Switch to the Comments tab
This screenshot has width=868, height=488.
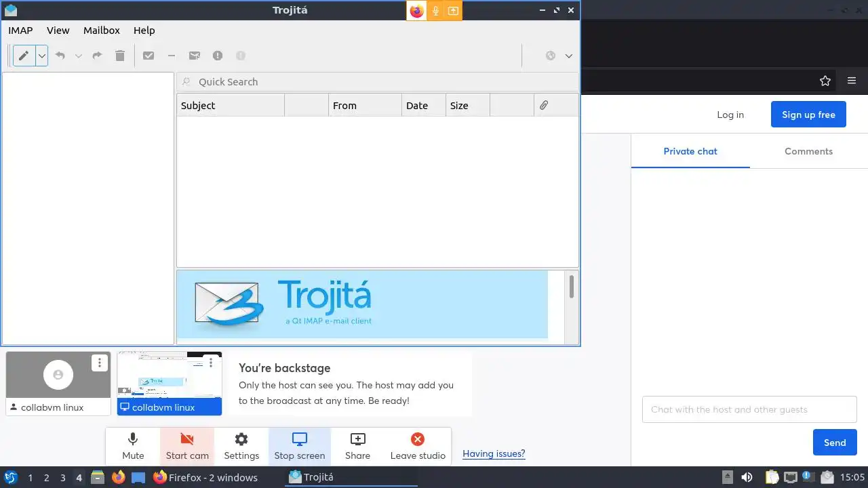click(x=808, y=151)
